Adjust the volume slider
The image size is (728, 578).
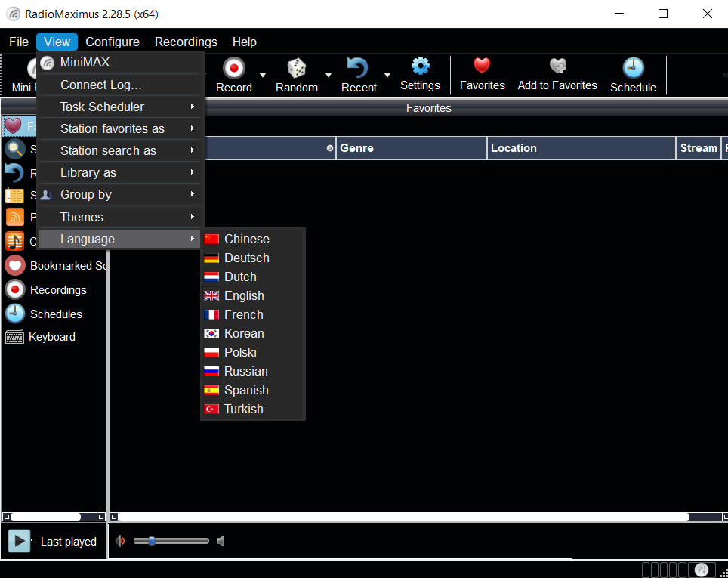tap(171, 541)
